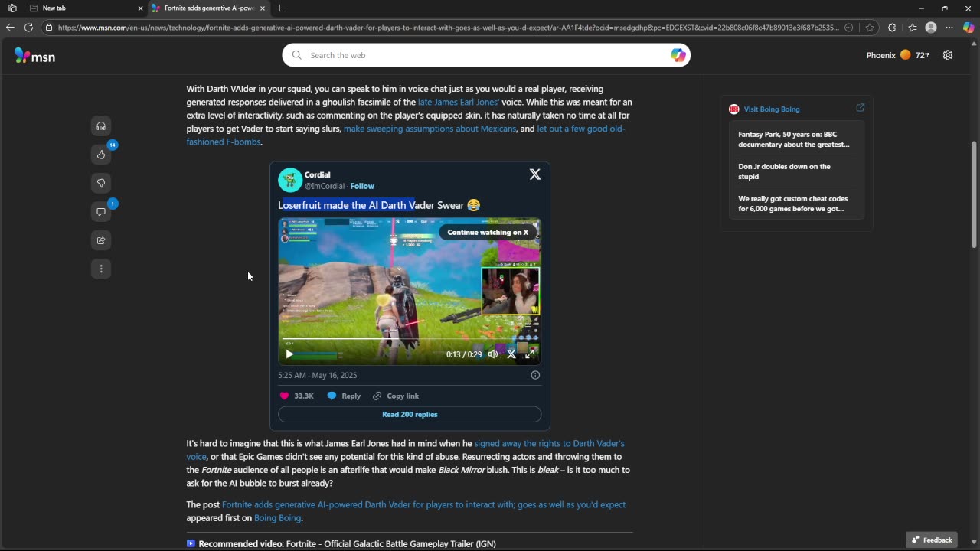The height and width of the screenshot is (551, 980).
Task: Copy link to tweet
Action: pos(396,396)
